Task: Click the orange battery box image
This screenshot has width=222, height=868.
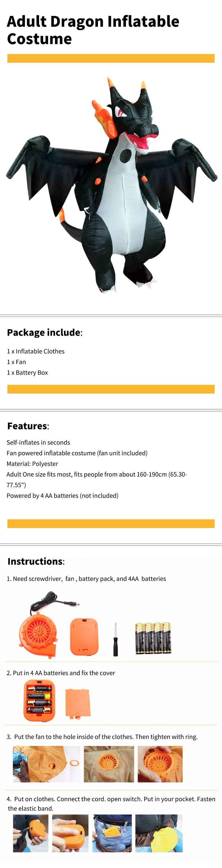Action: click(84, 636)
